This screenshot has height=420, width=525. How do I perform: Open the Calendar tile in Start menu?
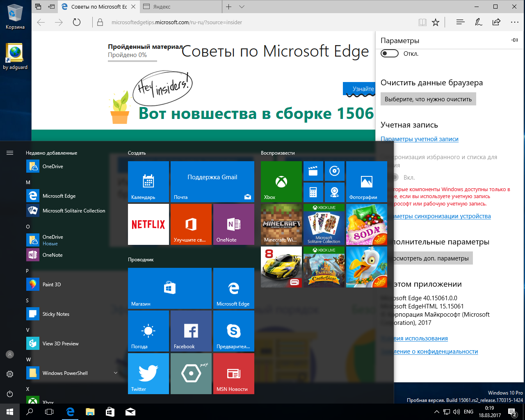tap(148, 182)
